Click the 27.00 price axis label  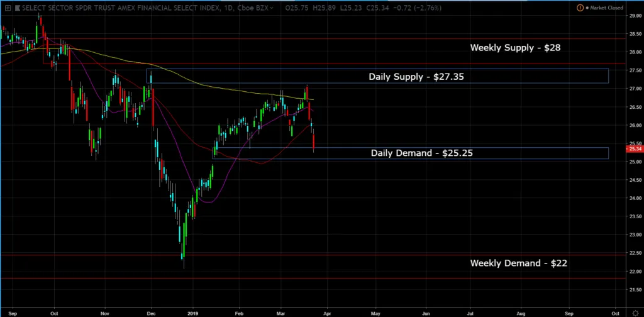635,89
